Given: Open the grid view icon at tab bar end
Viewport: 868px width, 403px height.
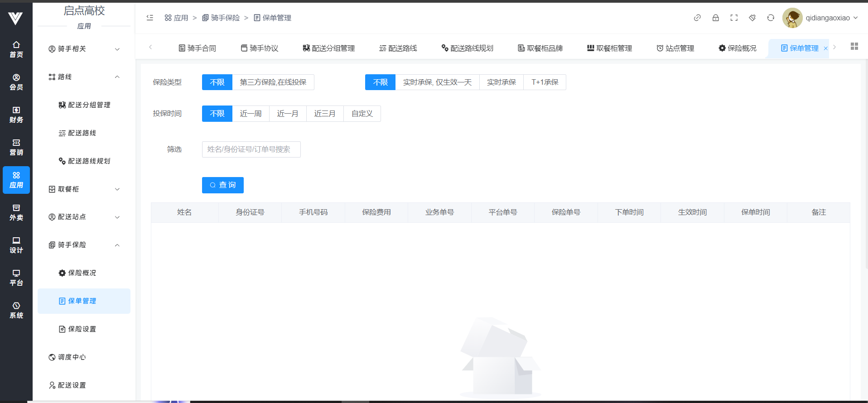Looking at the screenshot, I should click(x=854, y=47).
